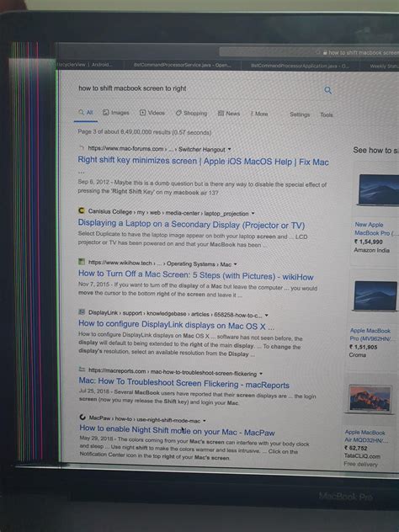Expand dropdown arrow beside MacPaw how-to breadcrumb
Viewport: 399px width, 532px height.
pyautogui.click(x=205, y=421)
